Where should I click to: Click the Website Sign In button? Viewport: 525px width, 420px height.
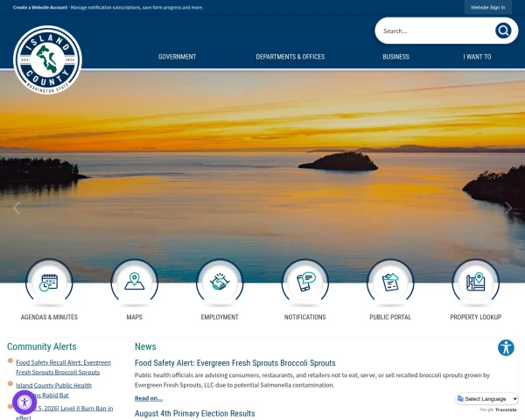(x=488, y=7)
